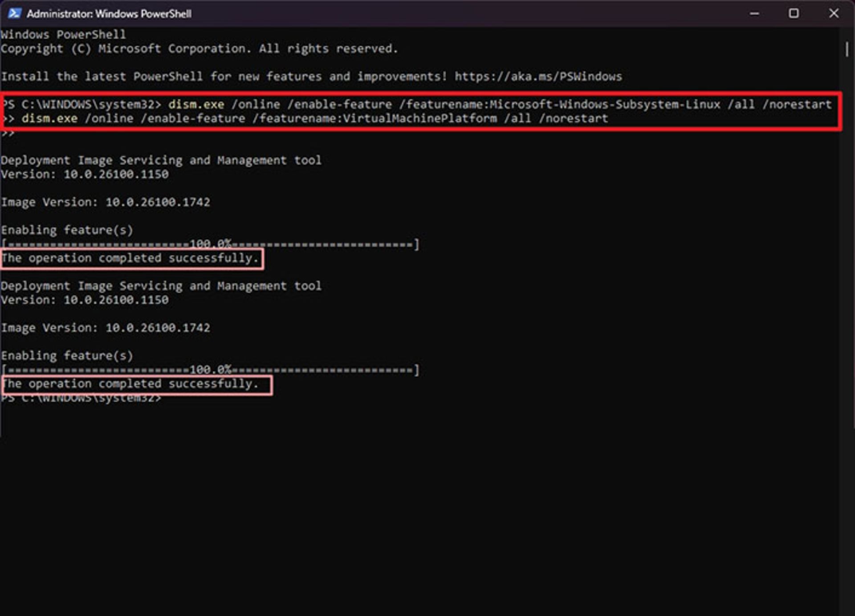The height and width of the screenshot is (616, 855).
Task: Click the VirtualMachinePlatform dism command line
Action: point(305,118)
